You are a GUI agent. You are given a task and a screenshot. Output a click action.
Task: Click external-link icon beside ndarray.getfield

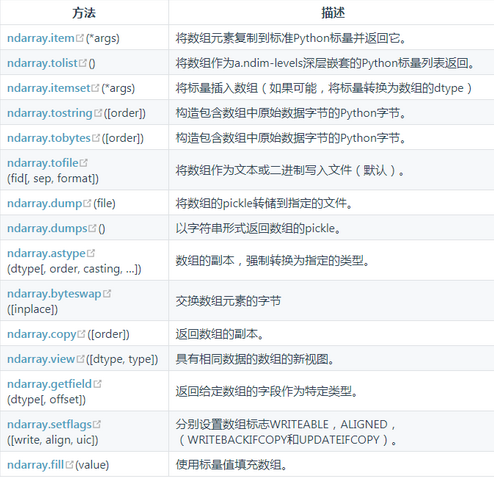(x=97, y=384)
